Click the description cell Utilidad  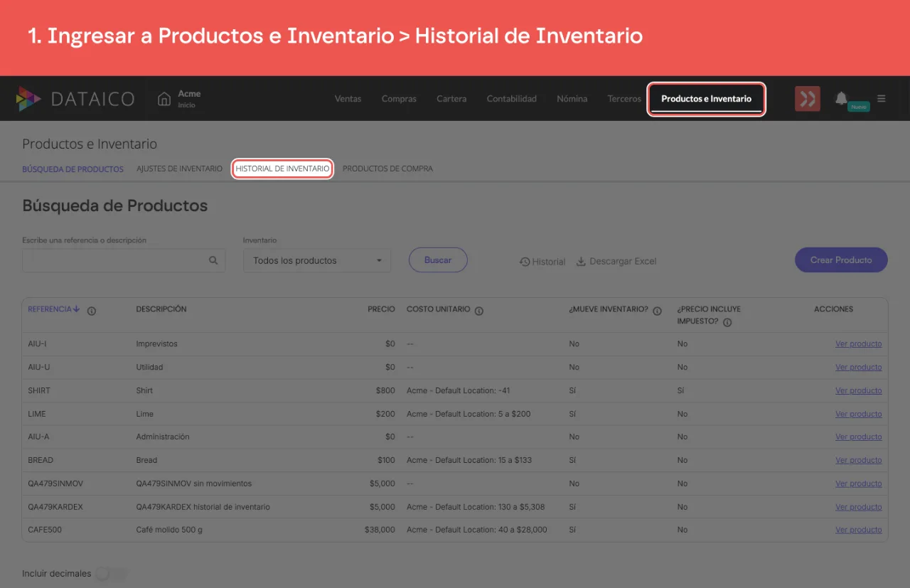tap(150, 368)
